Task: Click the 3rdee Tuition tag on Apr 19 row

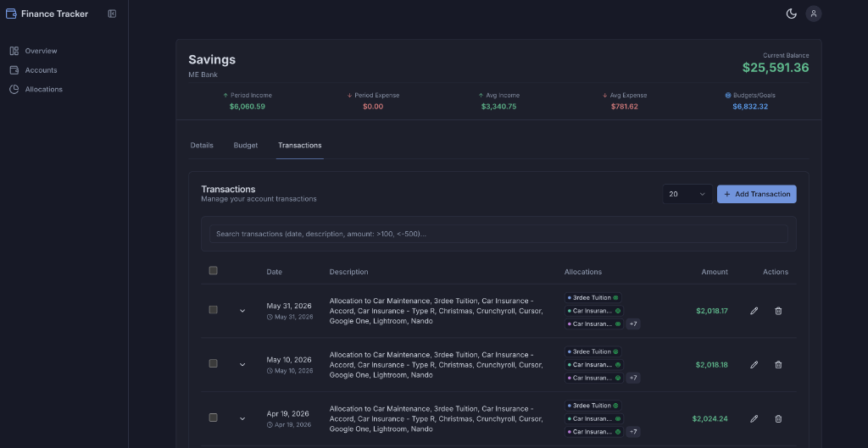Action: click(593, 406)
